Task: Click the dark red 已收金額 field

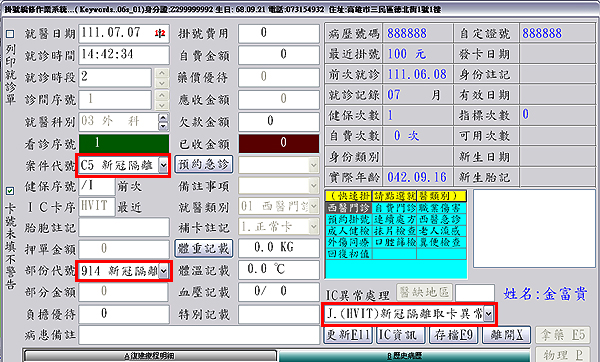Action: point(279,143)
